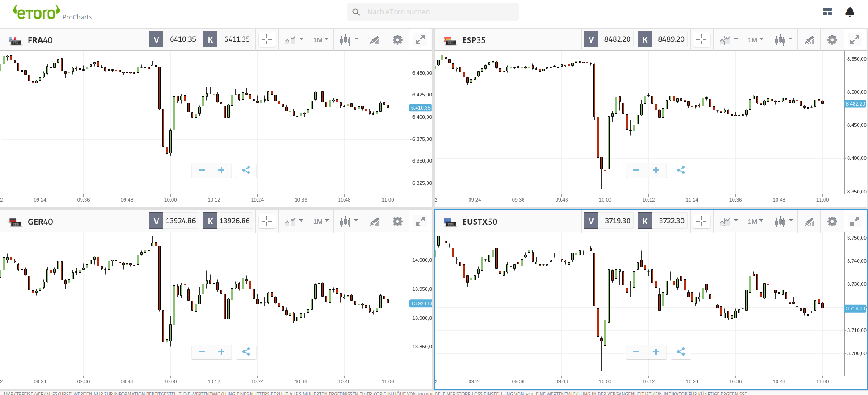
Task: Open the drawing tools on GER40 chart
Action: pos(374,222)
